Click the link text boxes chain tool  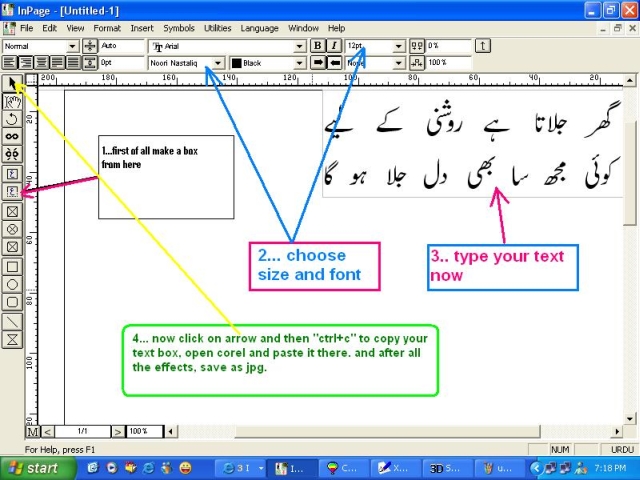pyautogui.click(x=12, y=136)
